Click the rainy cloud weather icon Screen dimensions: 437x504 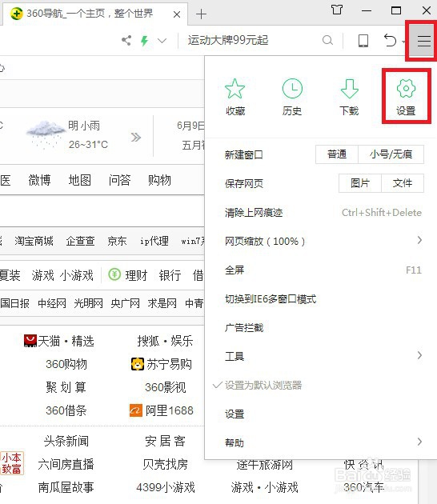[46, 134]
